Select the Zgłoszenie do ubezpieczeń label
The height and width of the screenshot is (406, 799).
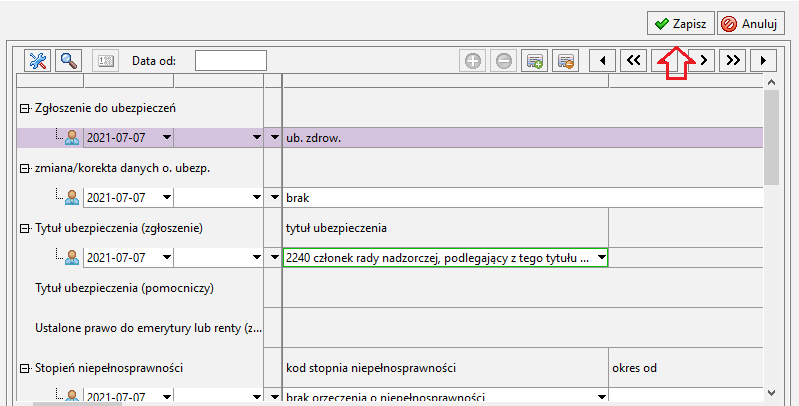[105, 108]
